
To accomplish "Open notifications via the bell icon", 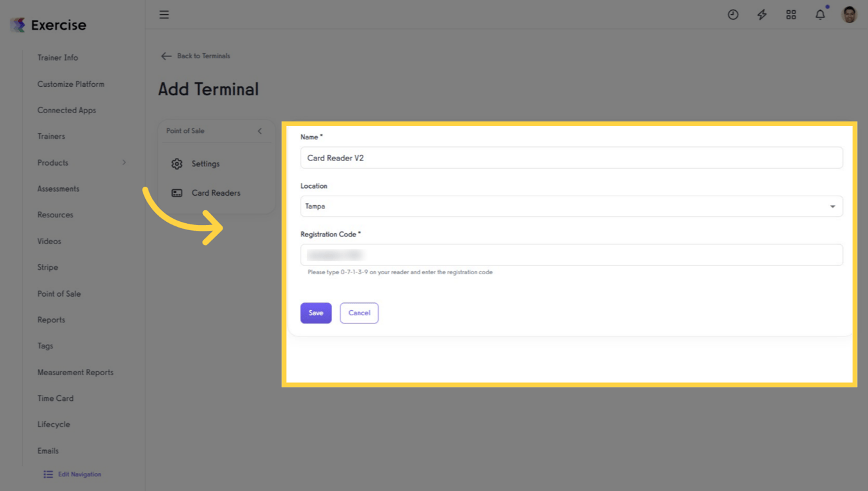I will tap(820, 14).
